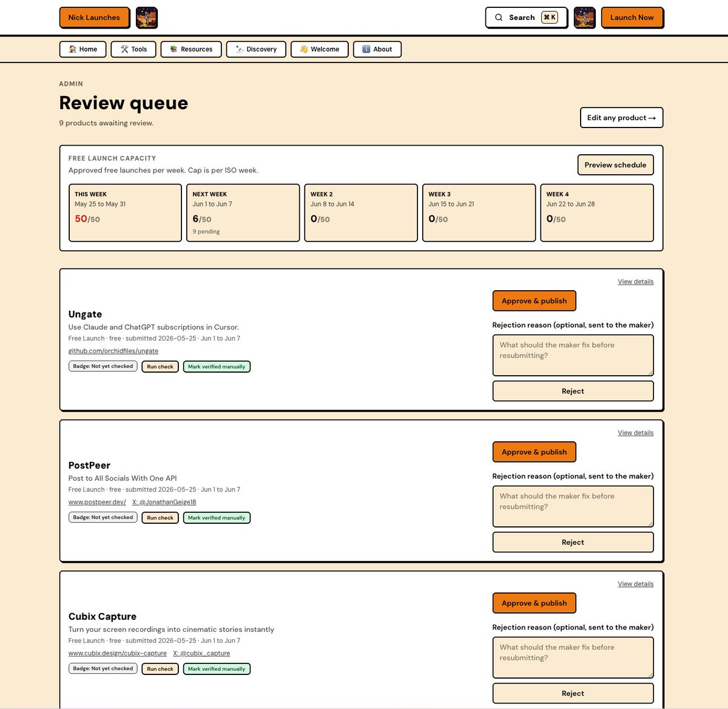Open the Tools nav item
The height and width of the screenshot is (709, 728).
pyautogui.click(x=133, y=49)
